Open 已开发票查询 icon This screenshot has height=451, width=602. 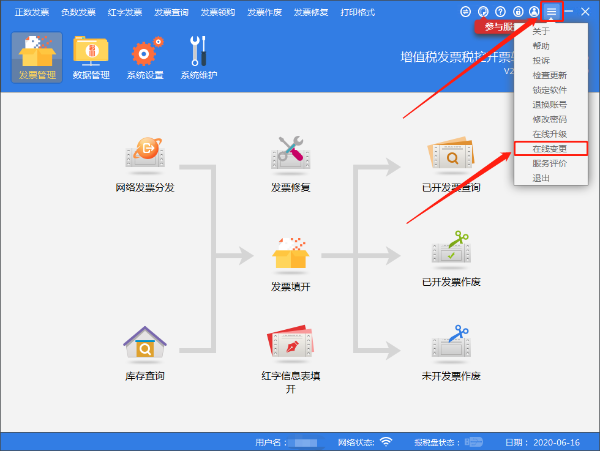[452, 153]
